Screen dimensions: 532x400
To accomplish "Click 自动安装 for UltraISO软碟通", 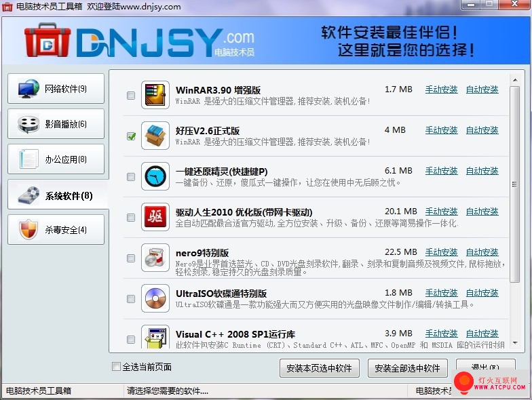I will tap(482, 293).
